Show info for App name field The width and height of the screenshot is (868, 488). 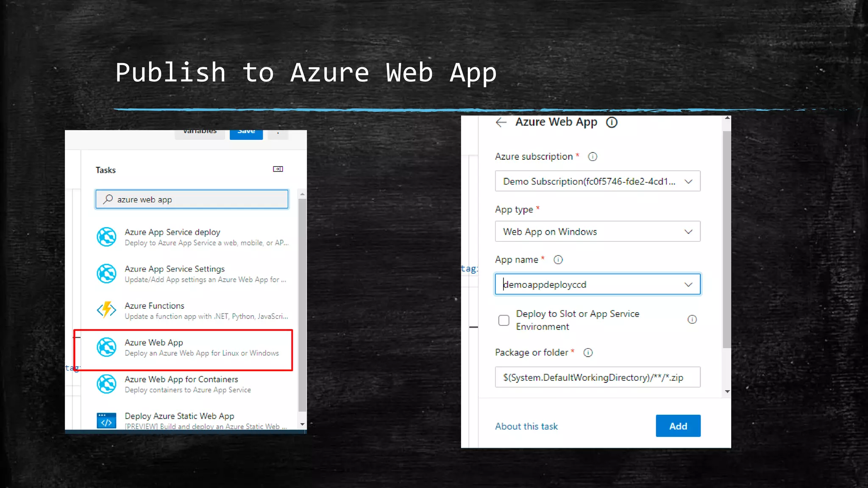pyautogui.click(x=558, y=260)
